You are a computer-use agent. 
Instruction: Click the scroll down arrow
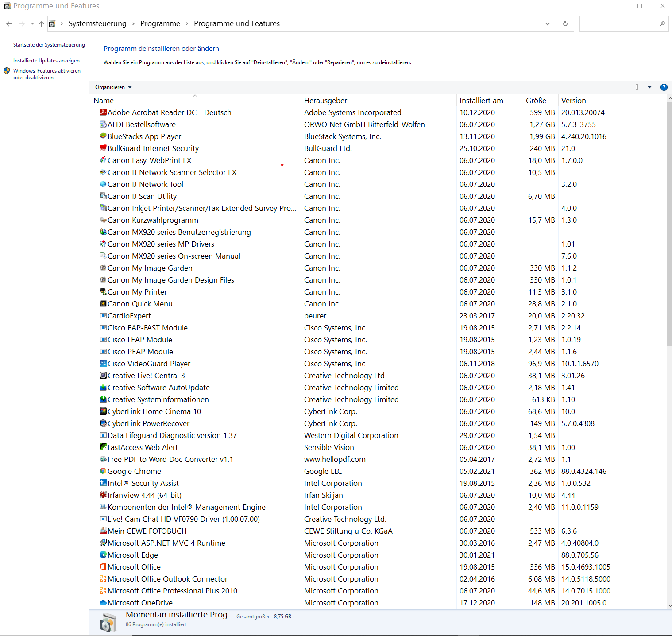point(669,605)
